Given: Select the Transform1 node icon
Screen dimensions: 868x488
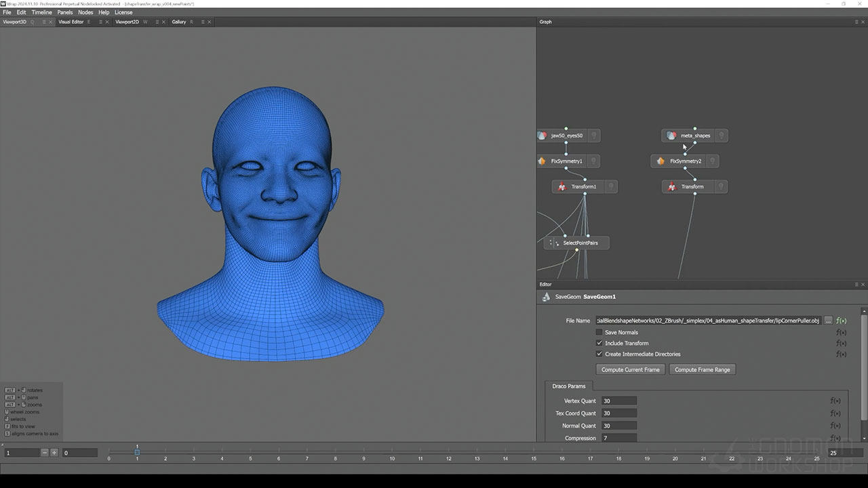Looking at the screenshot, I should [x=561, y=187].
